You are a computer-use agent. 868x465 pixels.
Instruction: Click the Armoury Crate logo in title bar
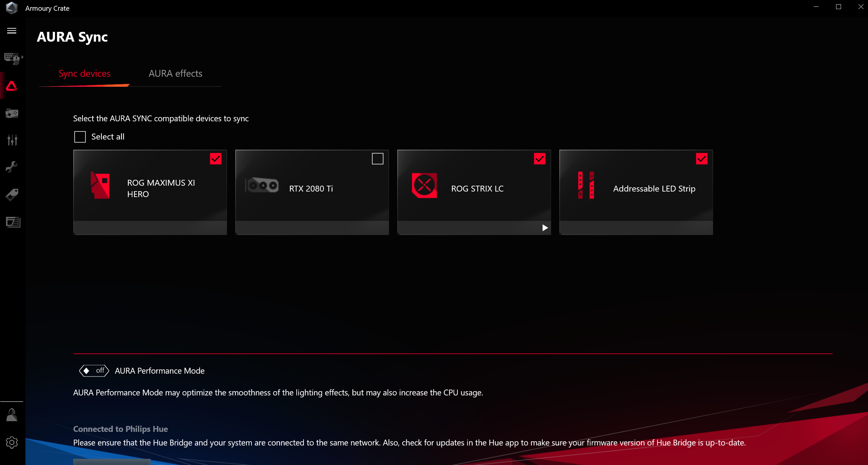point(11,8)
